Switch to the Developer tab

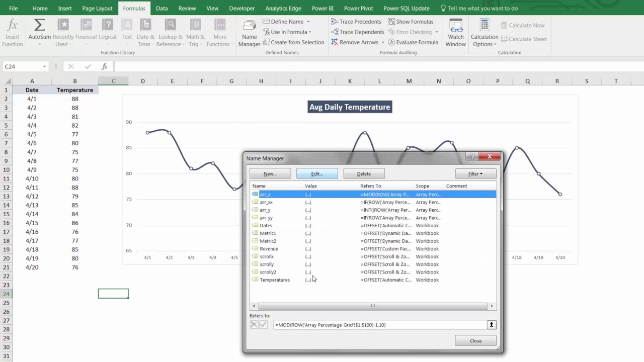(x=242, y=9)
